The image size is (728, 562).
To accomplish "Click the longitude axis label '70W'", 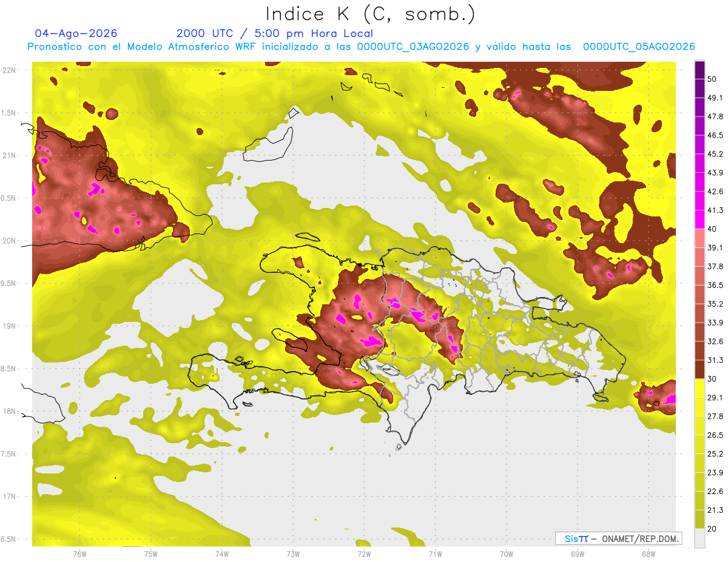I will (507, 554).
